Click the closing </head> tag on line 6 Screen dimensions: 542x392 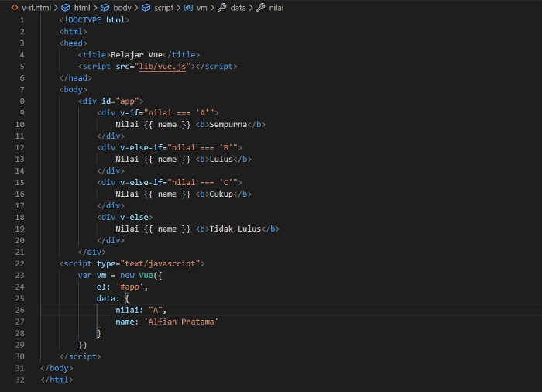(75, 77)
